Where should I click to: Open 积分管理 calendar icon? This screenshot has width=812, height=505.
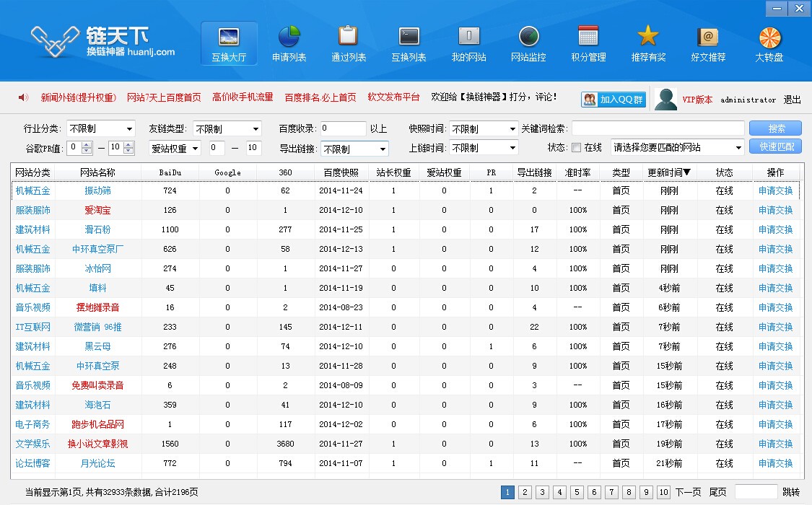pos(588,37)
